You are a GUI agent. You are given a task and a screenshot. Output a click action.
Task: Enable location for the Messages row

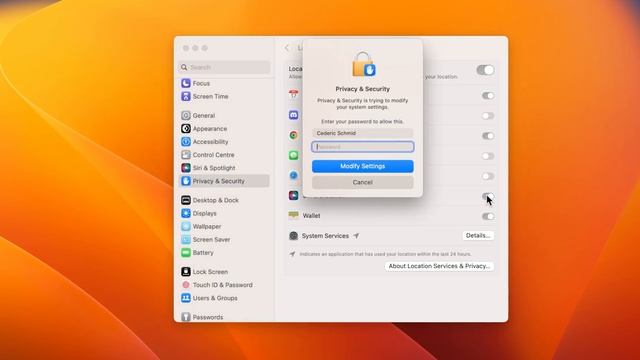tap(488, 156)
